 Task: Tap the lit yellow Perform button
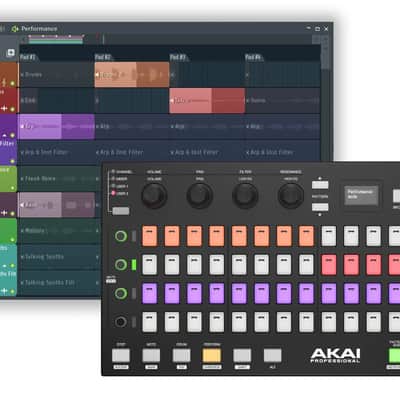(212, 355)
